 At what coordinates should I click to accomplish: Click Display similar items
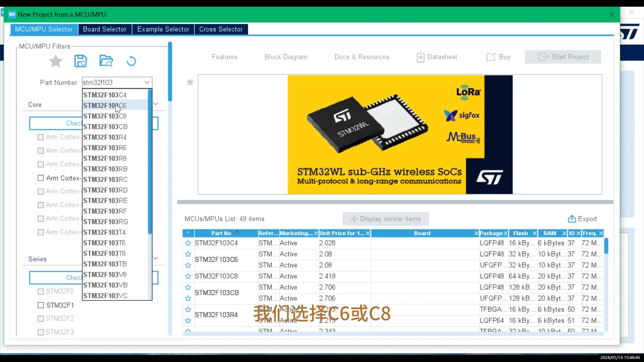coord(386,219)
